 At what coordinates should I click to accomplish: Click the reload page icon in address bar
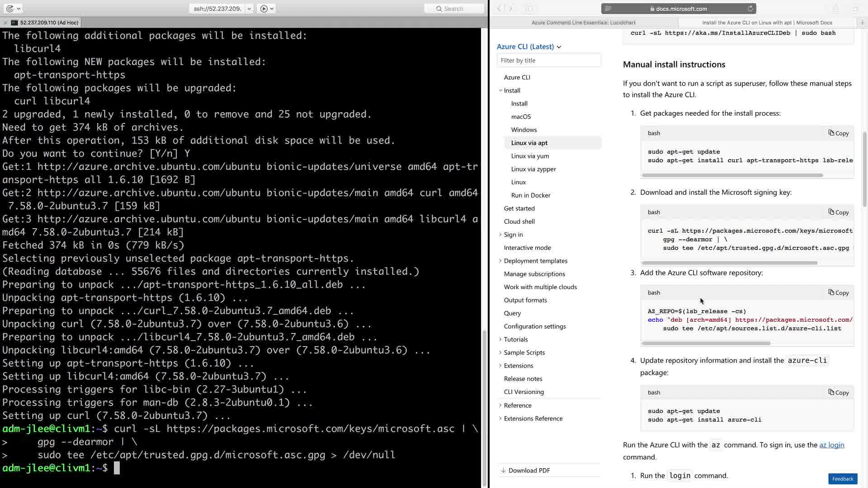coord(750,9)
